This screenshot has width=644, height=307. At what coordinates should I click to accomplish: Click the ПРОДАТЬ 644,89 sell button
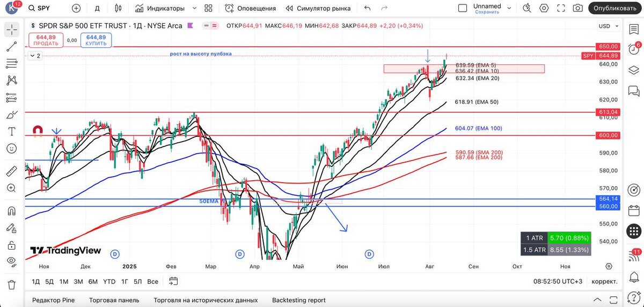click(x=46, y=40)
